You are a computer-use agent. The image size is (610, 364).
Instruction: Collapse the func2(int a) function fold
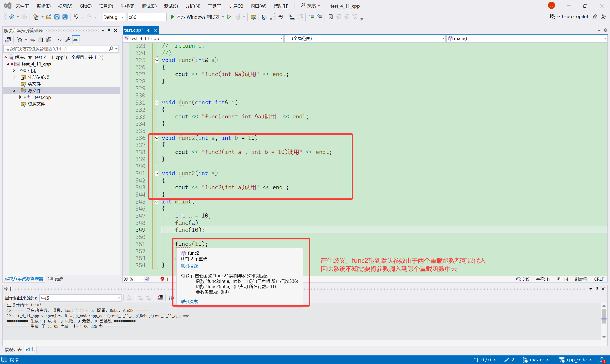[157, 173]
